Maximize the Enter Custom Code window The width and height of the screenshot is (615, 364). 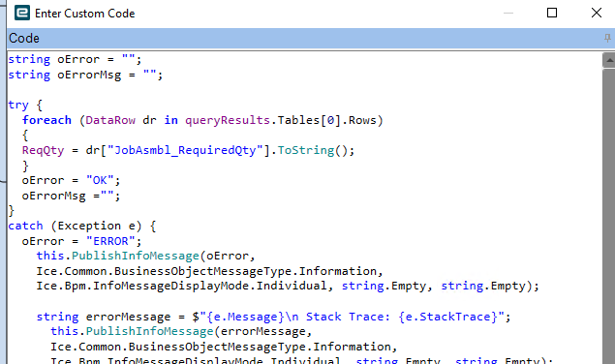552,13
